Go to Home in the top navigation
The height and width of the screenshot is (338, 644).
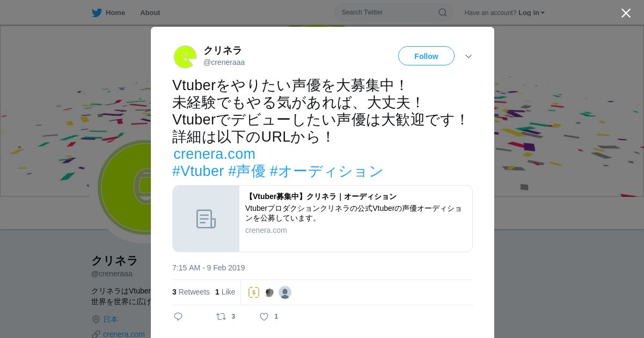[115, 13]
